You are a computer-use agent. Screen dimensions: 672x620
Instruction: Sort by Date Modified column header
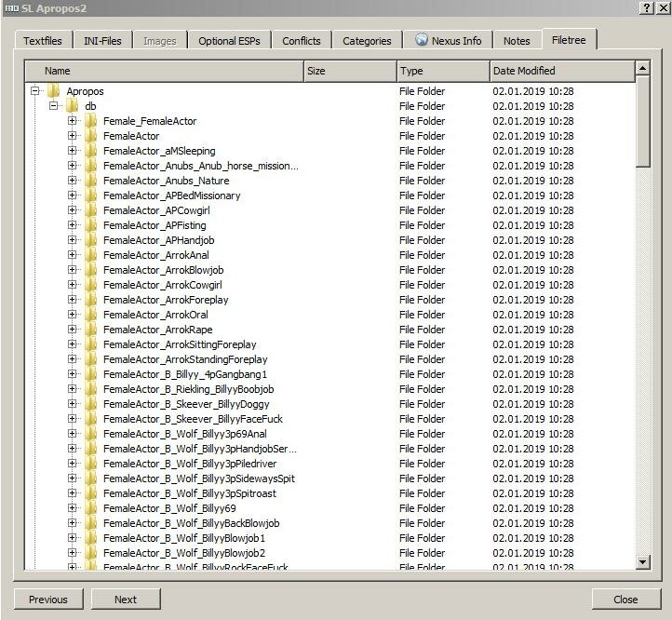[x=562, y=71]
